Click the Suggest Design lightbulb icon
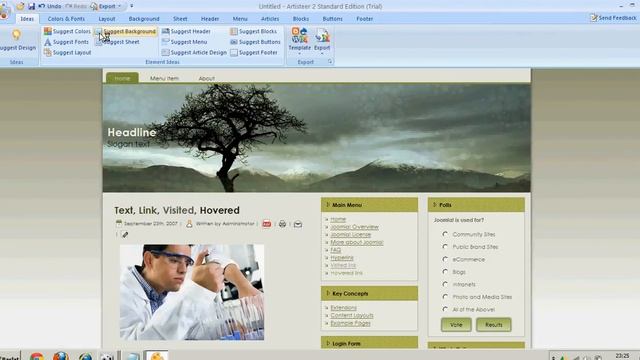This screenshot has height=360, width=640. coord(16,35)
